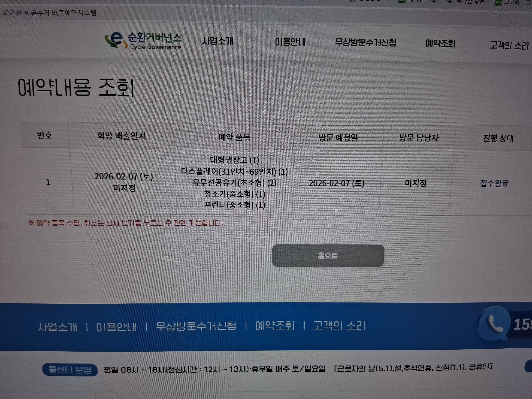Click the 예약 품목 column header
This screenshot has height=399, width=532.
pyautogui.click(x=234, y=137)
